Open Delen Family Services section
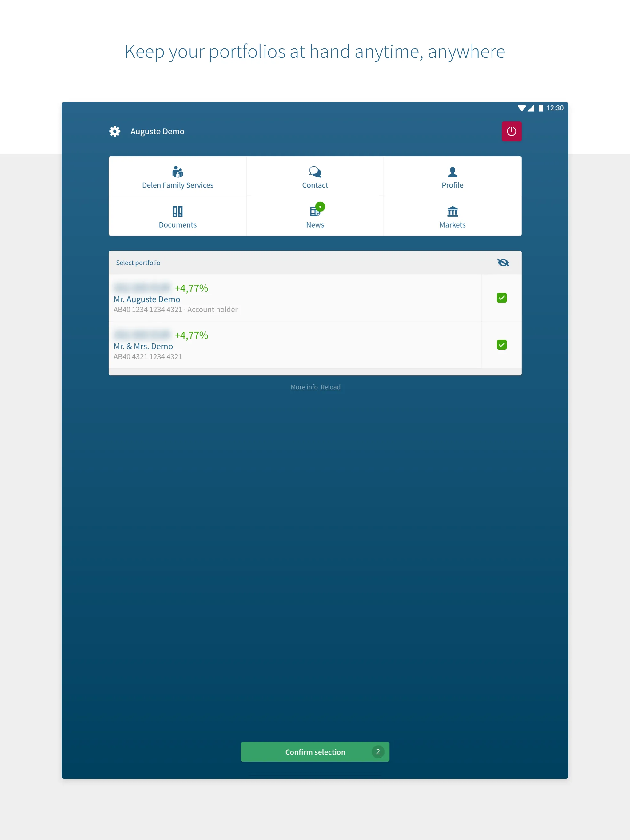The height and width of the screenshot is (840, 630). tap(177, 176)
